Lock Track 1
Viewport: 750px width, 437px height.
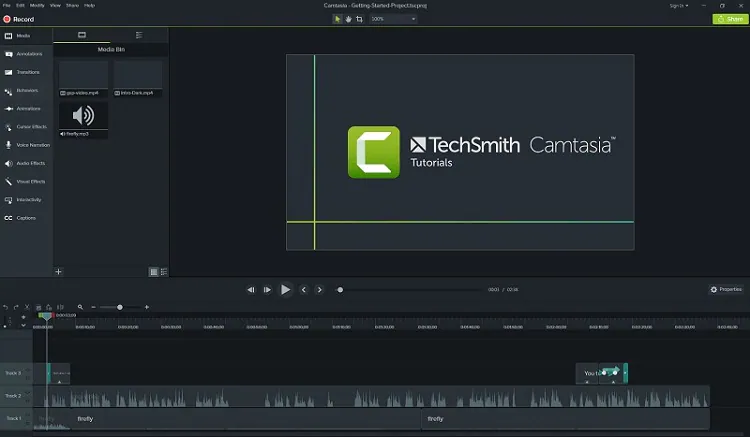pos(28,423)
